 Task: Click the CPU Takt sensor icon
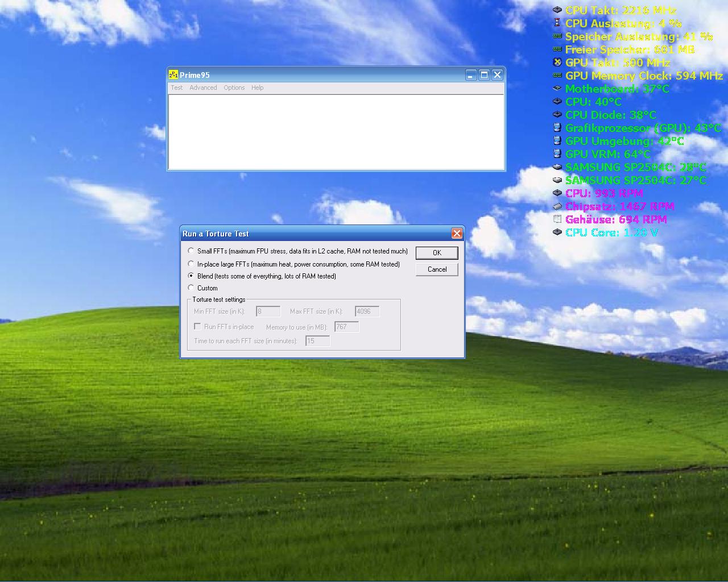pos(557,10)
